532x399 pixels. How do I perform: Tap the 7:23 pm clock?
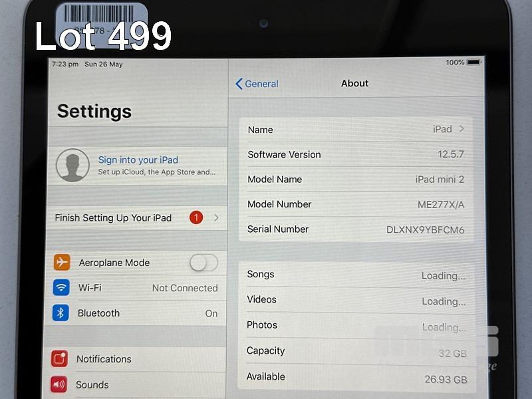pyautogui.click(x=65, y=64)
